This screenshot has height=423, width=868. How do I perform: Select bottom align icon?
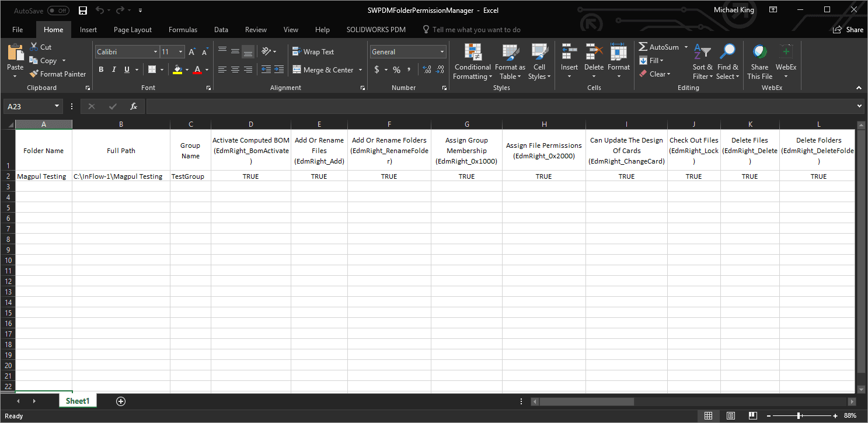click(248, 52)
